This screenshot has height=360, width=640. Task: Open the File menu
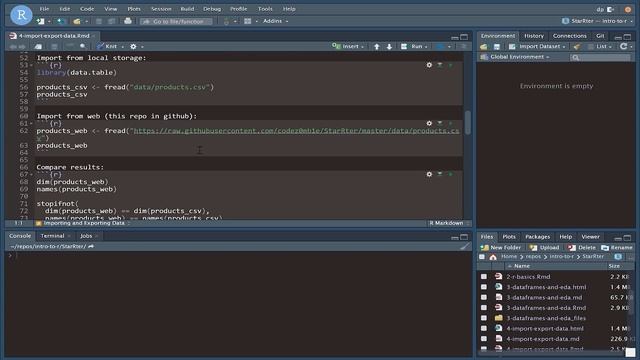(44, 9)
